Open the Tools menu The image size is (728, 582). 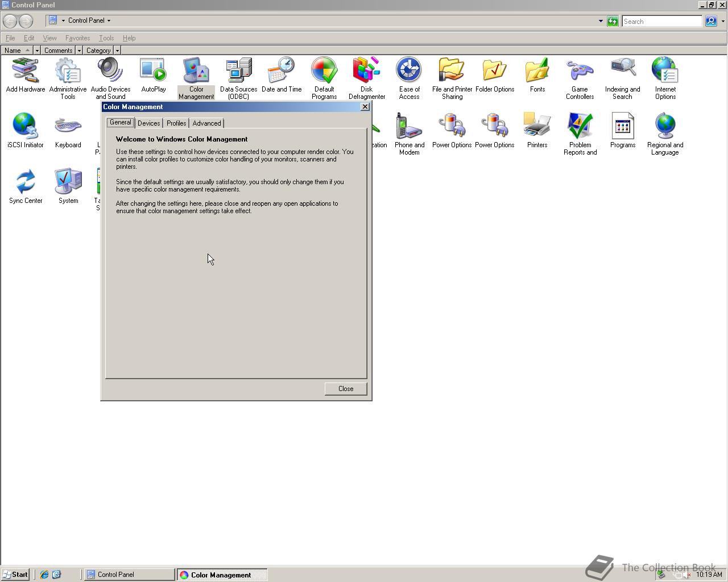pyautogui.click(x=106, y=38)
